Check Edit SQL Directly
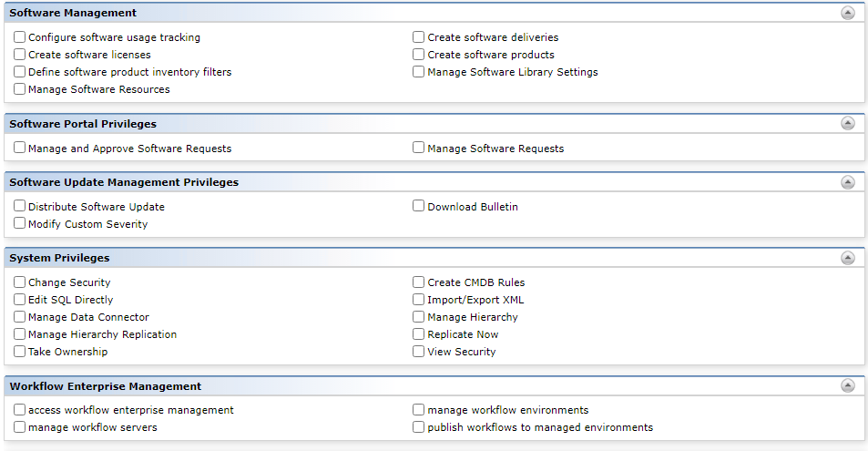Image resolution: width=868 pixels, height=451 pixels. click(x=19, y=299)
